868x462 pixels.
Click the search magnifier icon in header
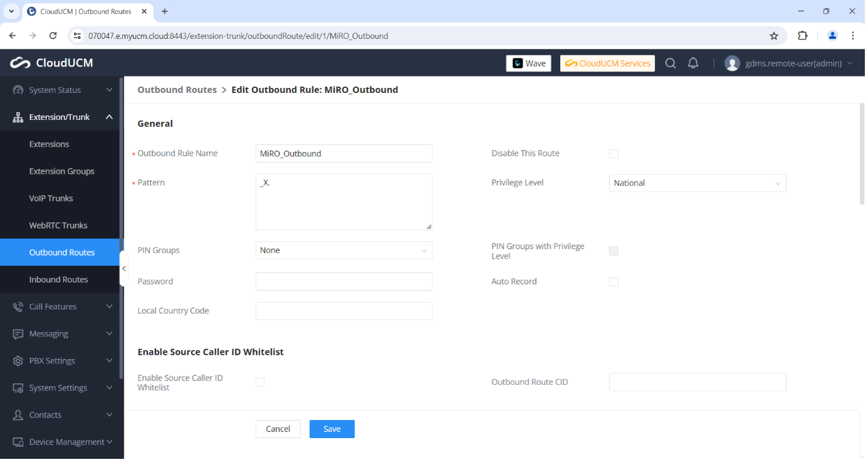(670, 63)
